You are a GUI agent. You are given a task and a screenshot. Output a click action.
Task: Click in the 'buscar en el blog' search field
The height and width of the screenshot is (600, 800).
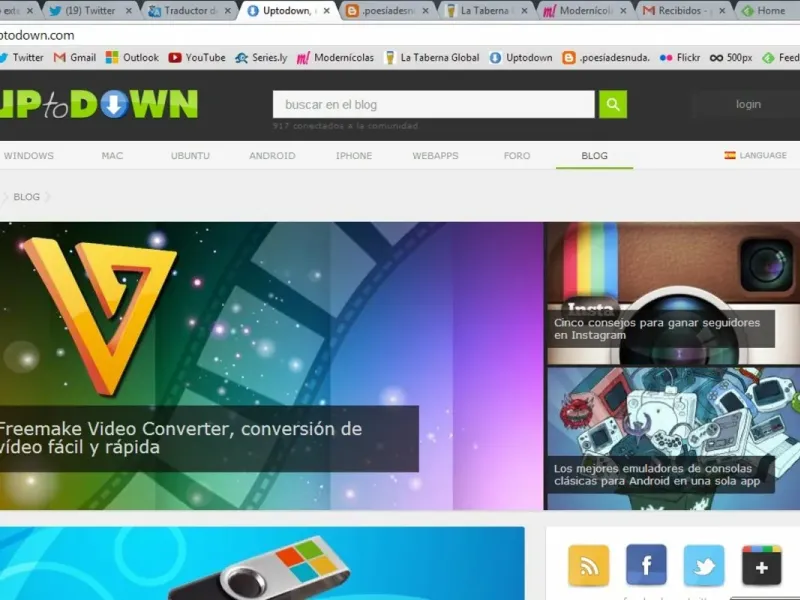pyautogui.click(x=434, y=105)
